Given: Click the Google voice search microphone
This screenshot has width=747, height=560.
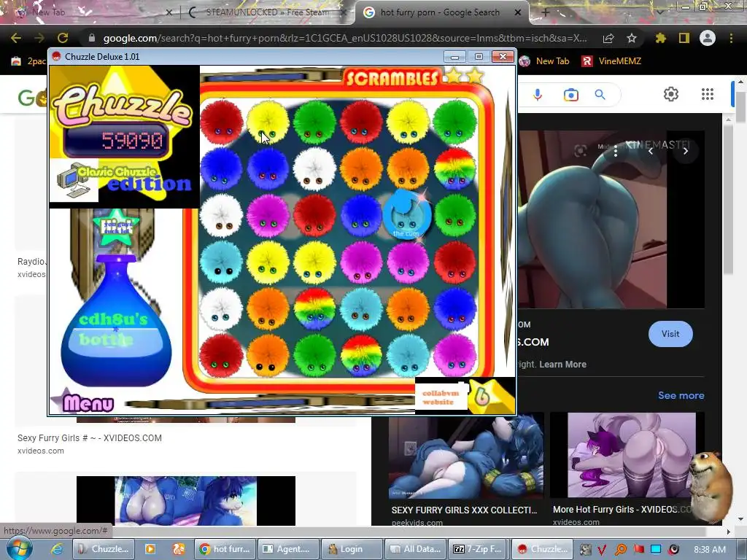Looking at the screenshot, I should [x=538, y=95].
